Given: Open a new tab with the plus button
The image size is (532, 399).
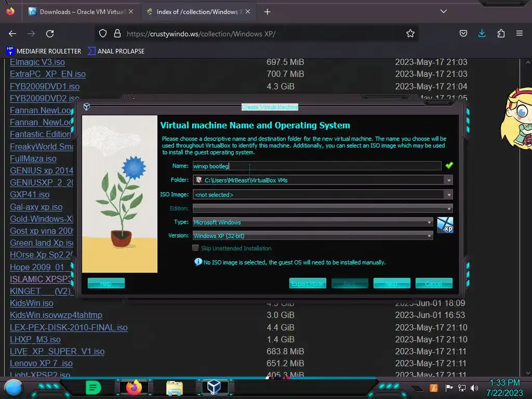Looking at the screenshot, I should click(268, 12).
